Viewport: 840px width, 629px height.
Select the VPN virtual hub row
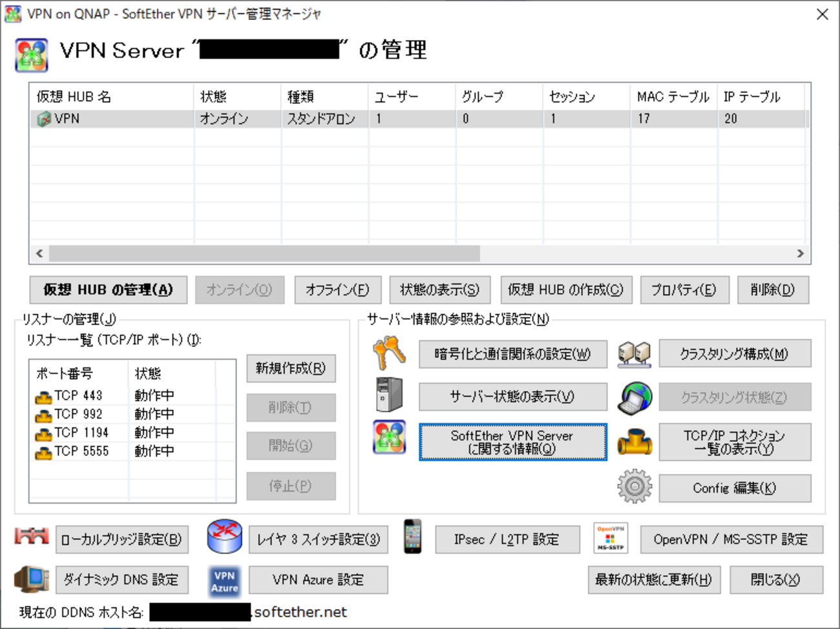tap(418, 119)
